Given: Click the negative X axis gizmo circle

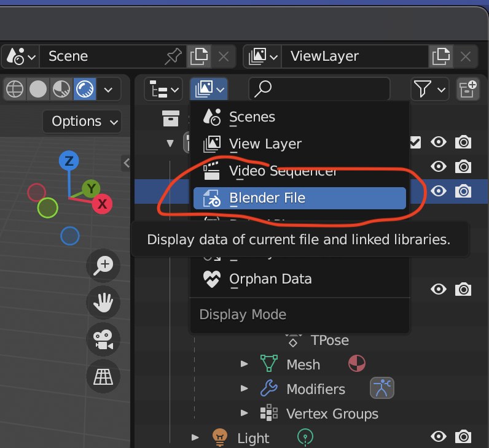Looking at the screenshot, I should point(36,192).
